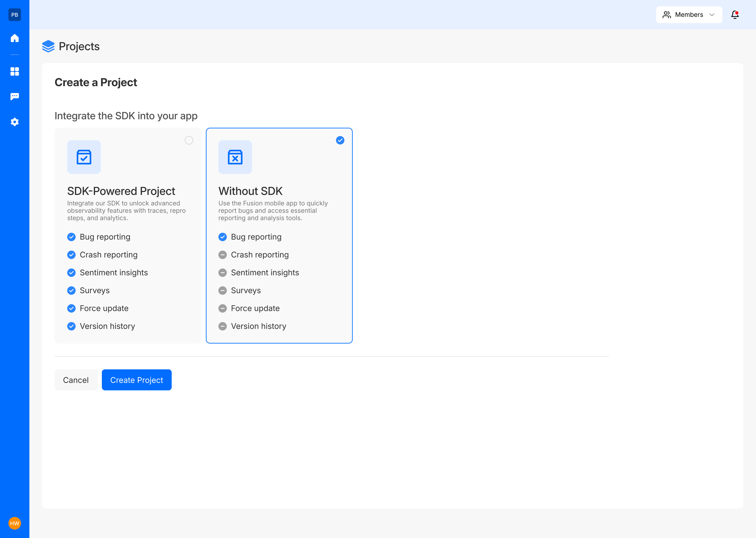Click the Projects stacked layers icon

pos(48,46)
